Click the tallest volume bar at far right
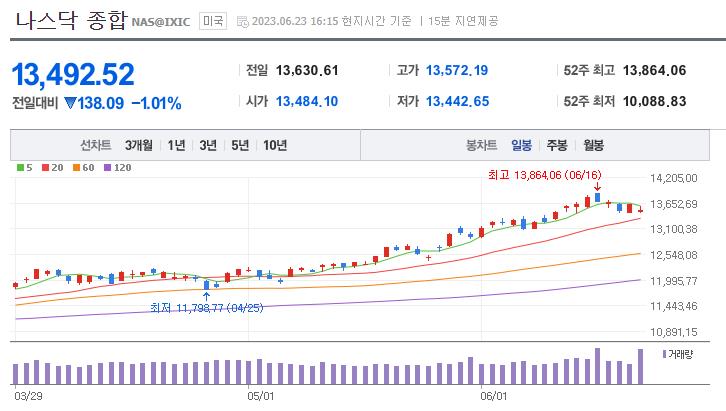Viewport: 726px width, 411px height. tap(641, 366)
